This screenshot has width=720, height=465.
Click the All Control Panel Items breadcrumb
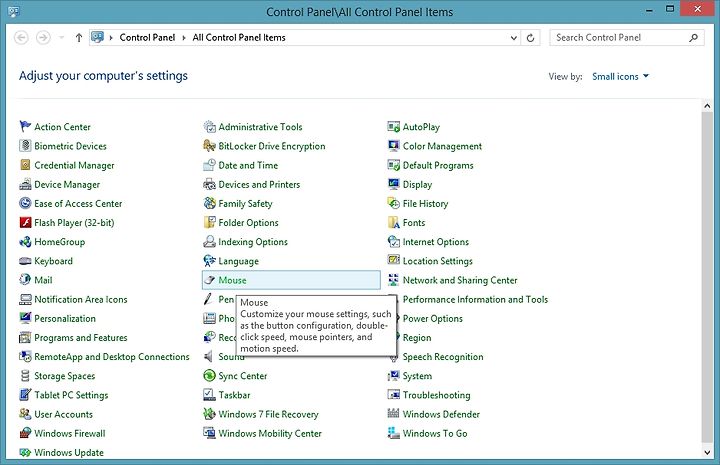pyautogui.click(x=239, y=38)
